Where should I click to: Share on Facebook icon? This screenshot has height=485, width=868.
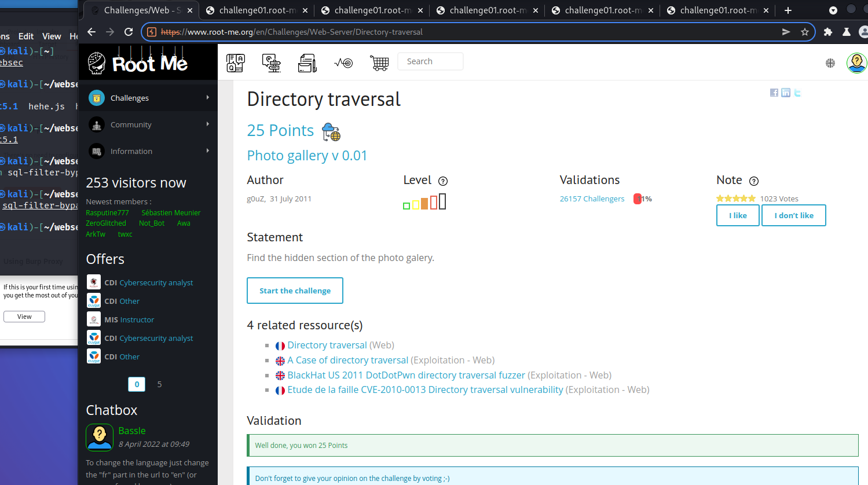(774, 93)
